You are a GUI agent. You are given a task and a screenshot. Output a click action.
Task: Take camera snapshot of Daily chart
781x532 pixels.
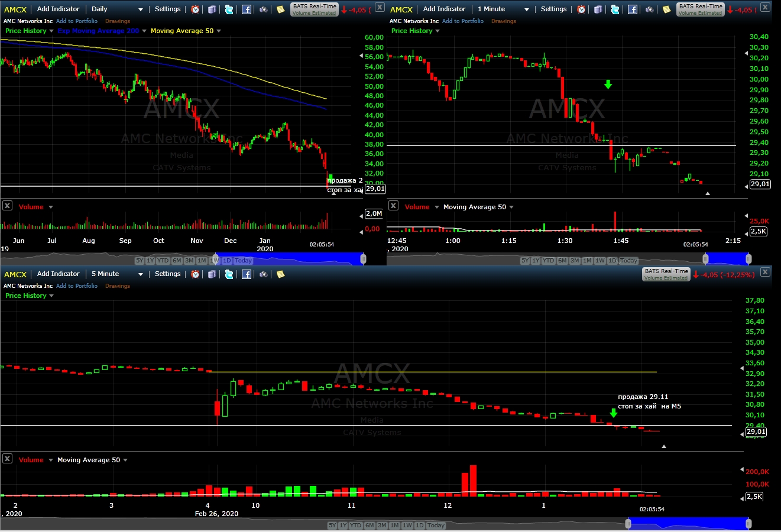[264, 9]
